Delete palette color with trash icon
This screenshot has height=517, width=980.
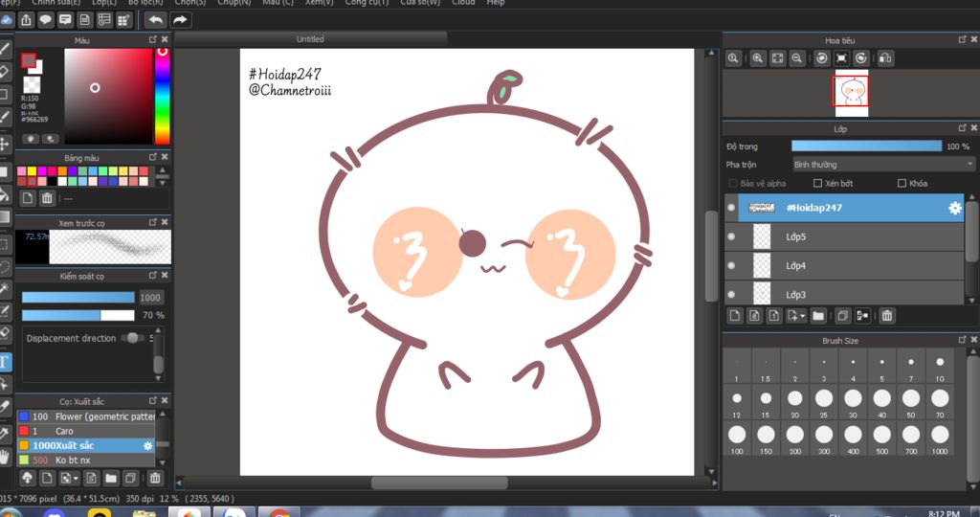[x=47, y=199]
